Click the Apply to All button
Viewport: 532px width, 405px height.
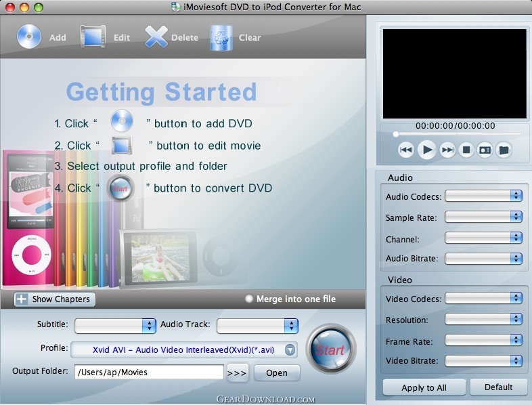coord(424,387)
